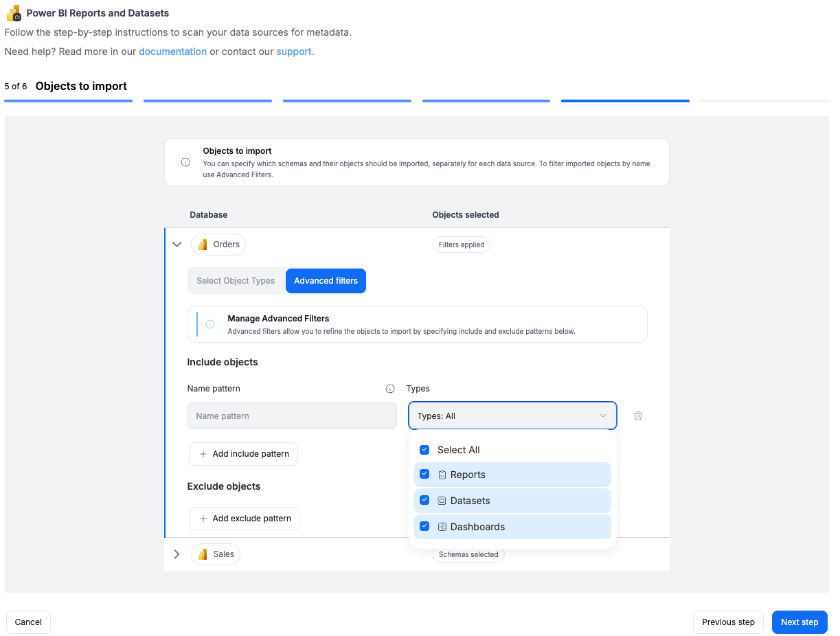Click the info icon beside Objects to import
The image size is (840, 636).
pyautogui.click(x=185, y=163)
